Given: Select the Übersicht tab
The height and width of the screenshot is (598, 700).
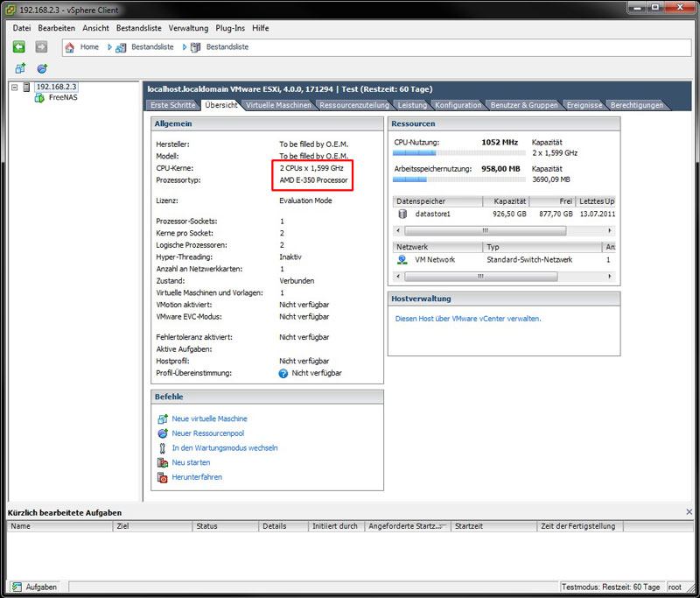Looking at the screenshot, I should pyautogui.click(x=221, y=105).
